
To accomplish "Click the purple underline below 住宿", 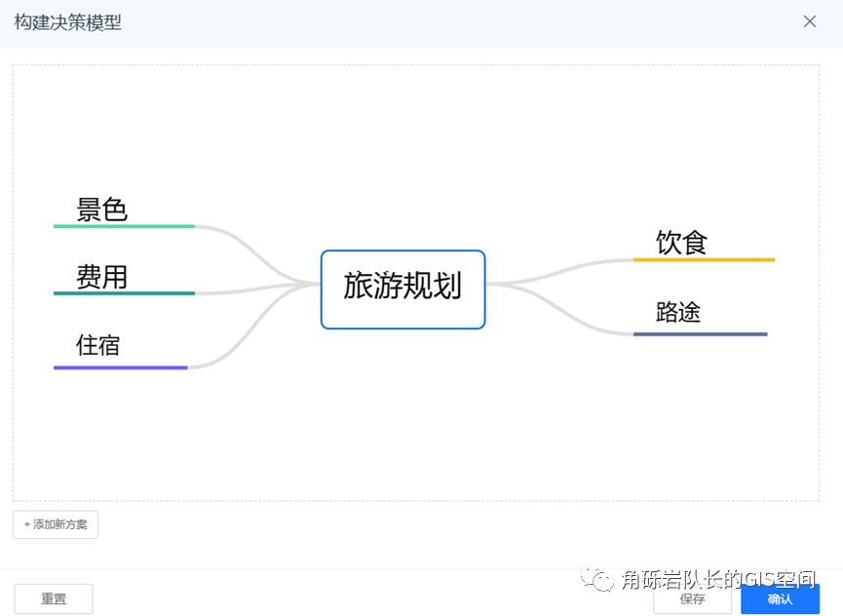I will (121, 367).
